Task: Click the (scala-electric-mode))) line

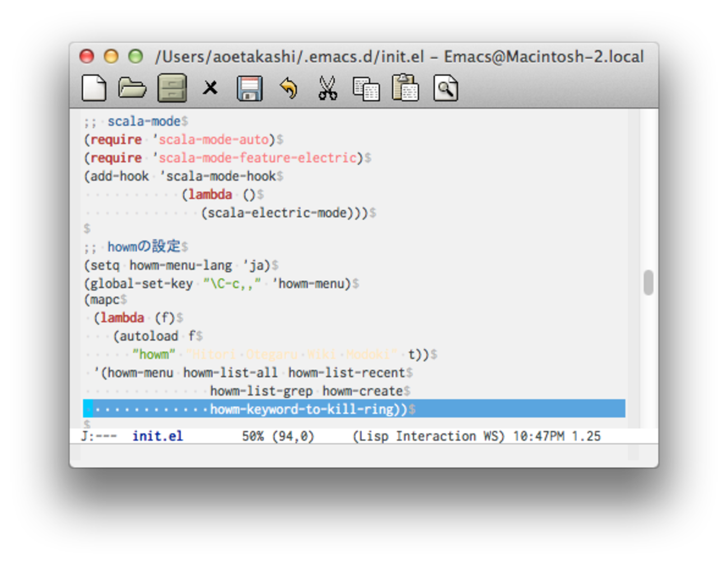Action: pyautogui.click(x=288, y=213)
